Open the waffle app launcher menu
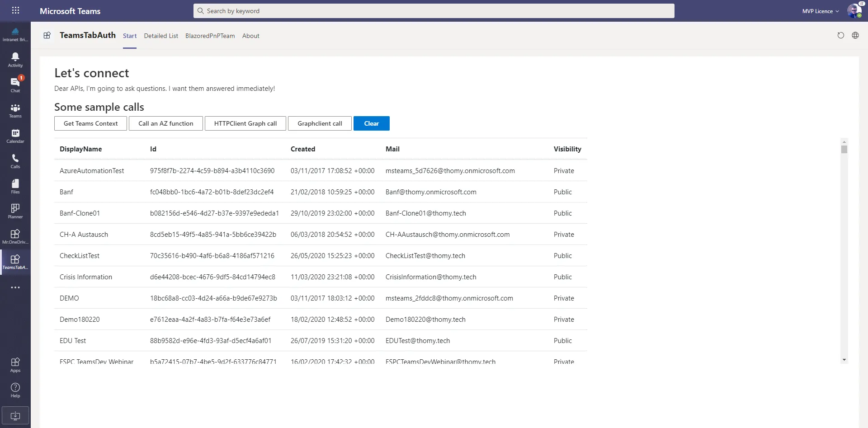The width and height of the screenshot is (868, 428). pos(15,10)
